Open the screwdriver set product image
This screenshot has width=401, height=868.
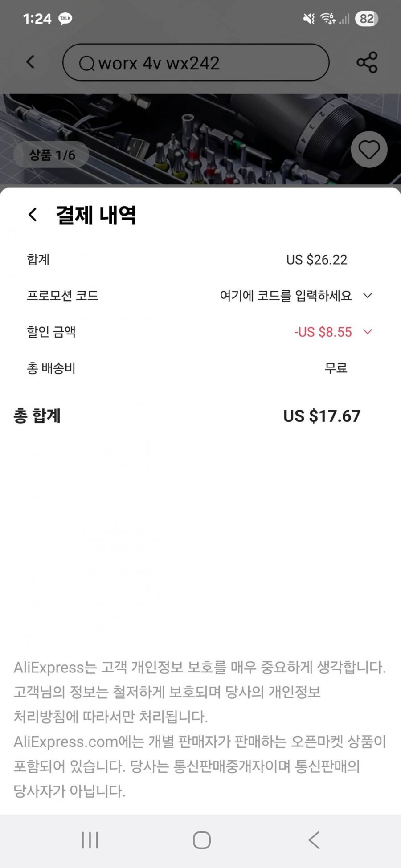(x=200, y=139)
